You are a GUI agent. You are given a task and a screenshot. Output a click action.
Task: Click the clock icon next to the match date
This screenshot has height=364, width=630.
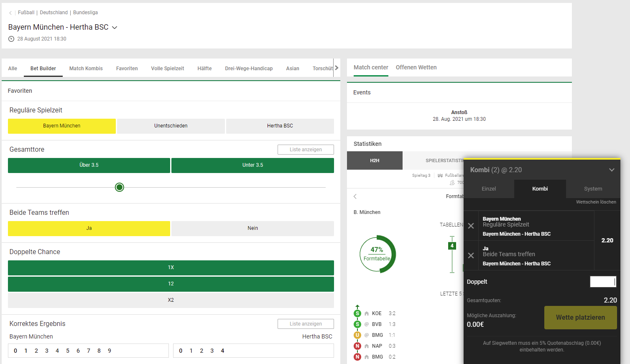point(11,39)
